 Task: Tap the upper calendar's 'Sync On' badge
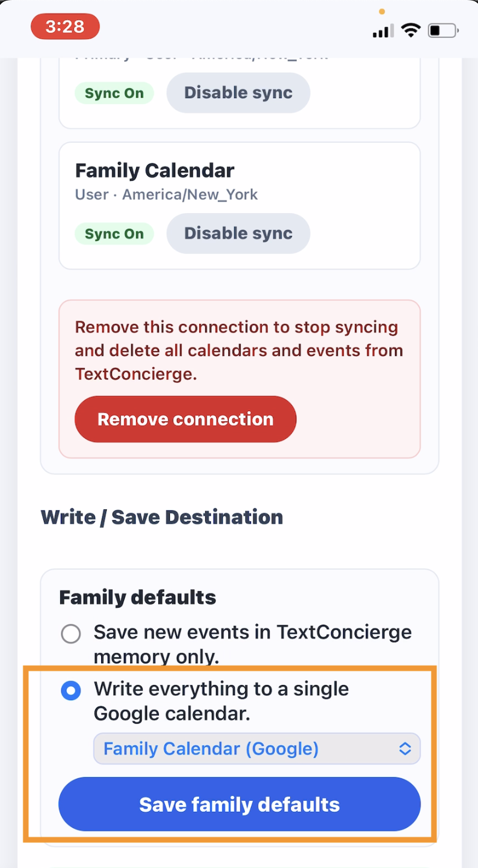[x=114, y=93]
